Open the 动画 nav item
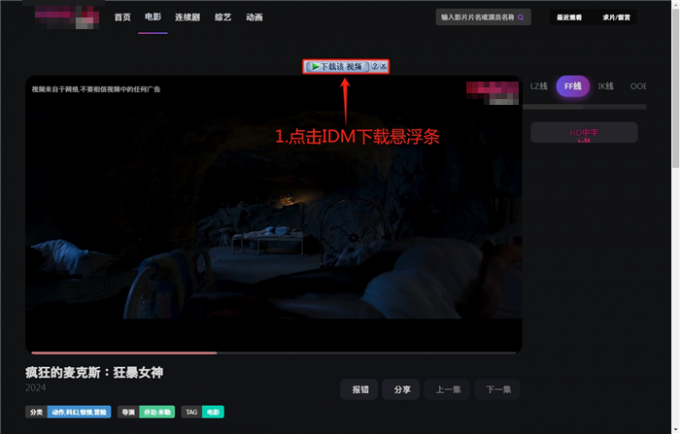 tap(254, 17)
